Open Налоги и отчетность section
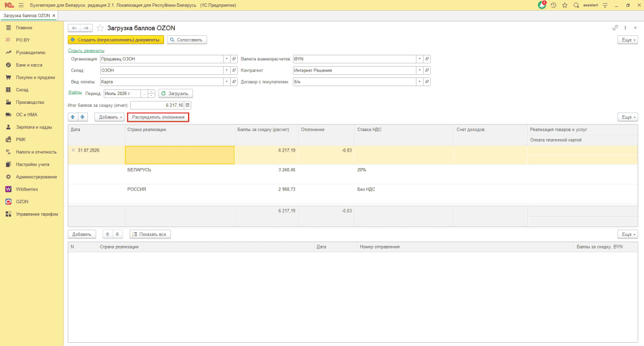 (x=36, y=152)
